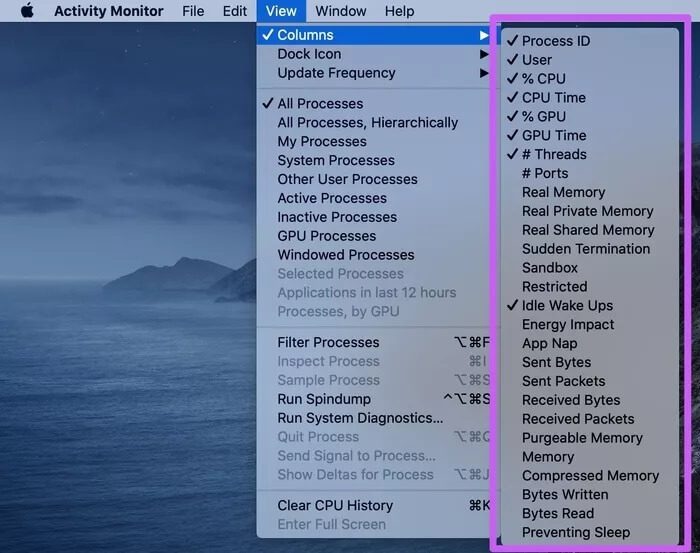Run System Diagnostics from the menu

[x=360, y=418]
